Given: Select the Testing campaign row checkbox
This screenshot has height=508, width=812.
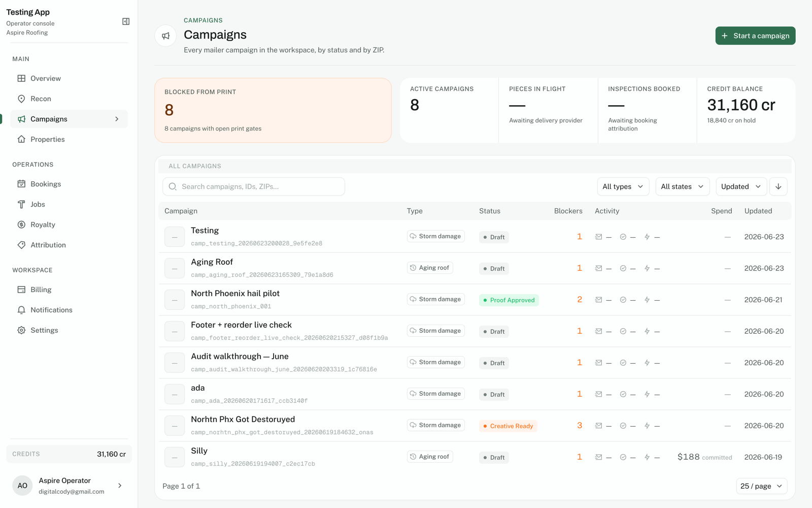Looking at the screenshot, I should tap(175, 237).
